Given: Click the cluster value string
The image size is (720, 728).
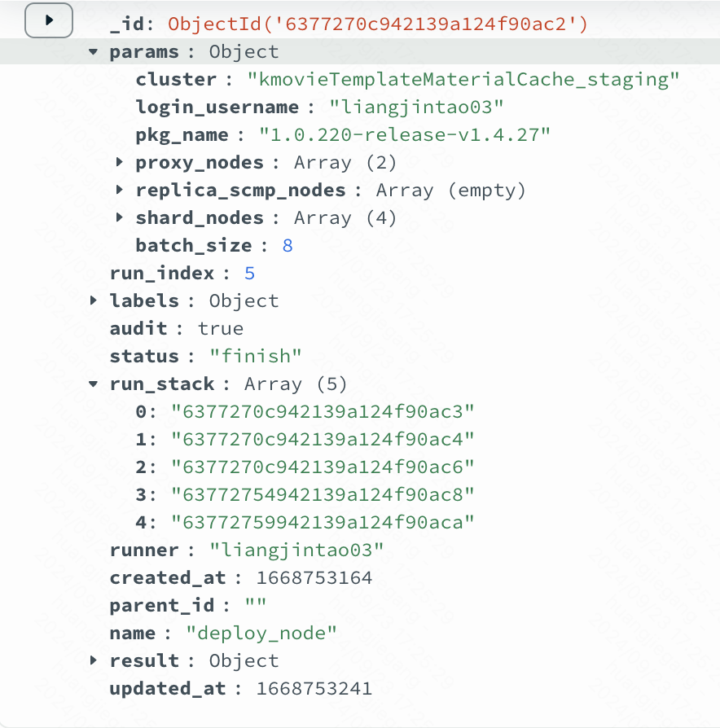Looking at the screenshot, I should point(463,80).
